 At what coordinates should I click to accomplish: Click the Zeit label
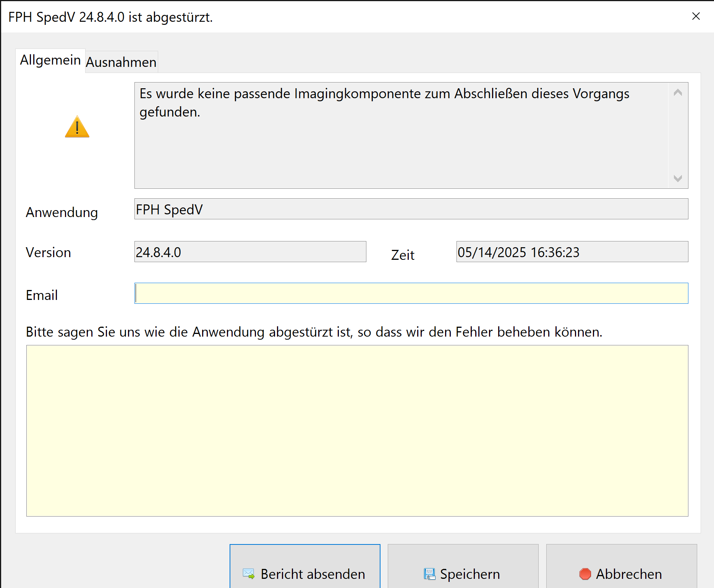(403, 255)
